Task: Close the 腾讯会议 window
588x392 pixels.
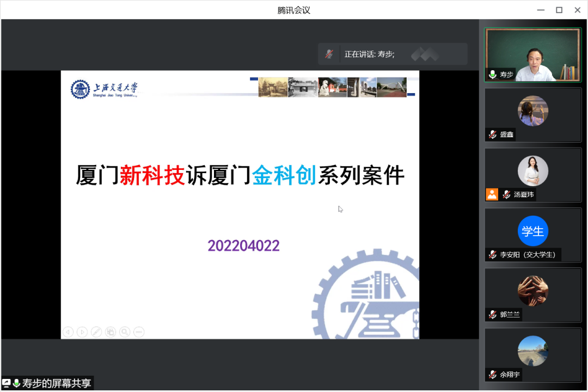Action: click(x=578, y=10)
